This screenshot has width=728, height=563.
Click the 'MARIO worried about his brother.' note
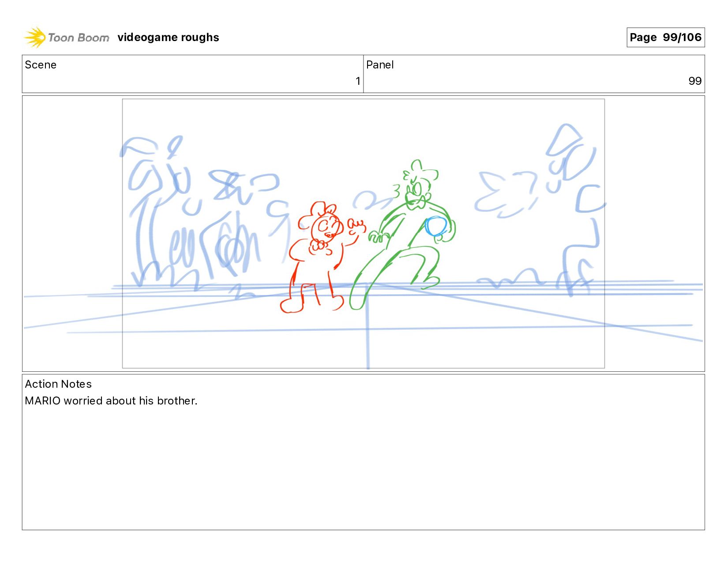(x=111, y=401)
